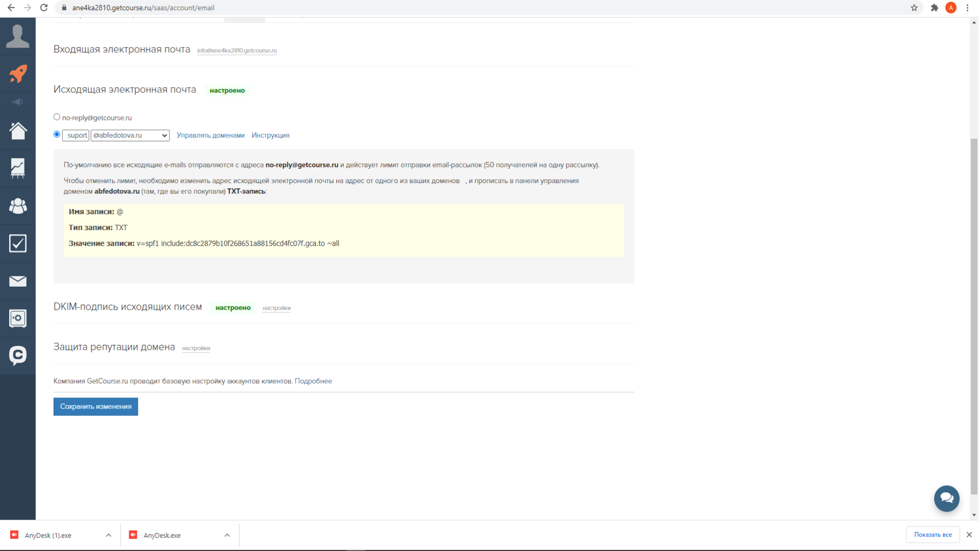Click the orange rocket icon in the sidebar
The image size is (980, 551).
(18, 74)
